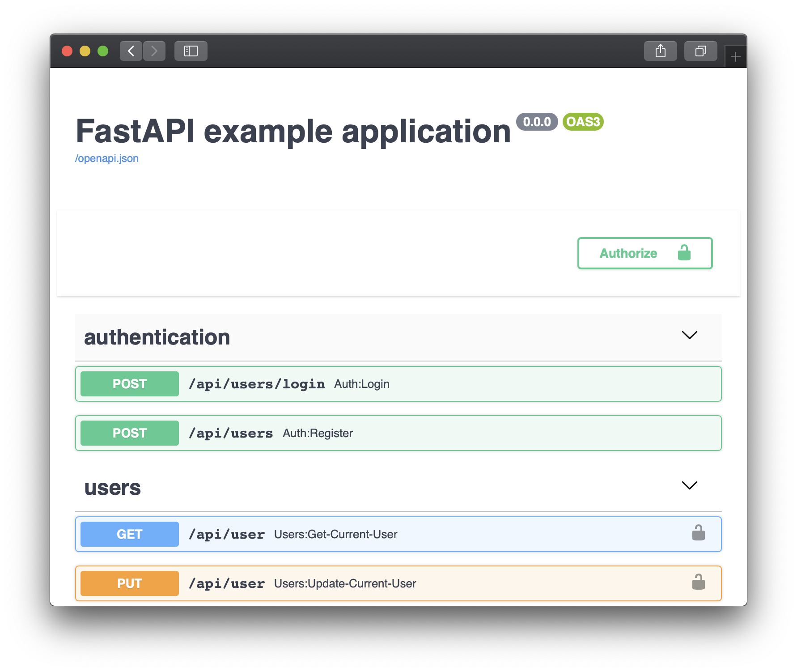Click the authentication section heading
This screenshot has width=797, height=672.
point(157,337)
